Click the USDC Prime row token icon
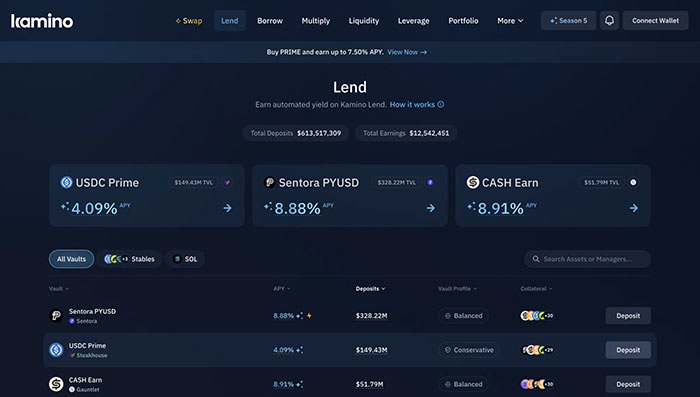 [x=56, y=350]
